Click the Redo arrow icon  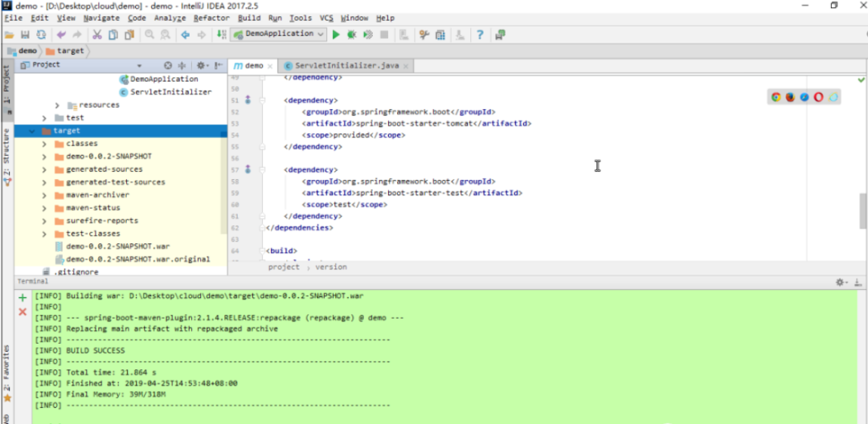point(77,35)
